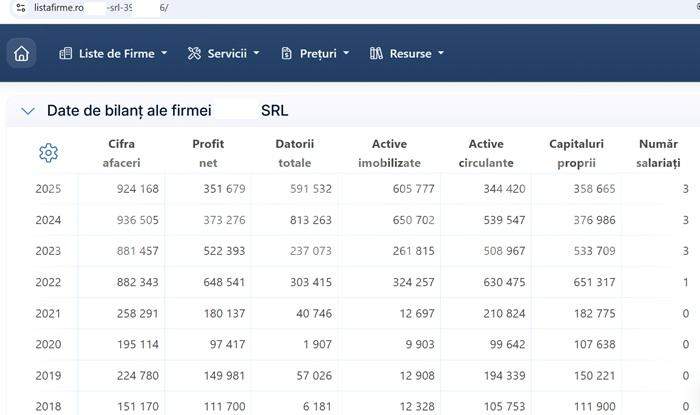Click the Resurse books icon
The image size is (700, 415).
[376, 54]
